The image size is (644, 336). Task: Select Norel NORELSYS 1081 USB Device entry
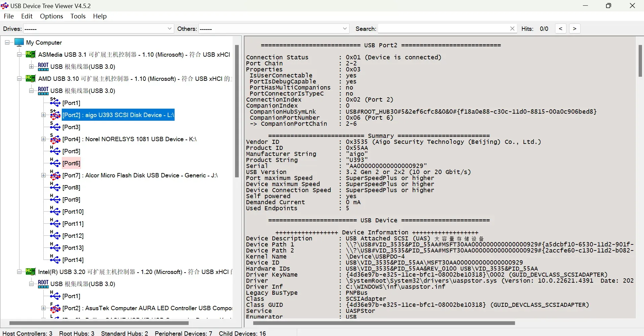click(130, 139)
